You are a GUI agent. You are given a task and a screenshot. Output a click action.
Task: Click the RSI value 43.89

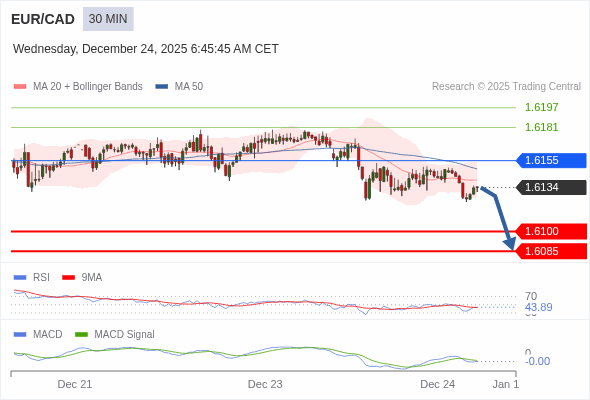[x=538, y=307]
